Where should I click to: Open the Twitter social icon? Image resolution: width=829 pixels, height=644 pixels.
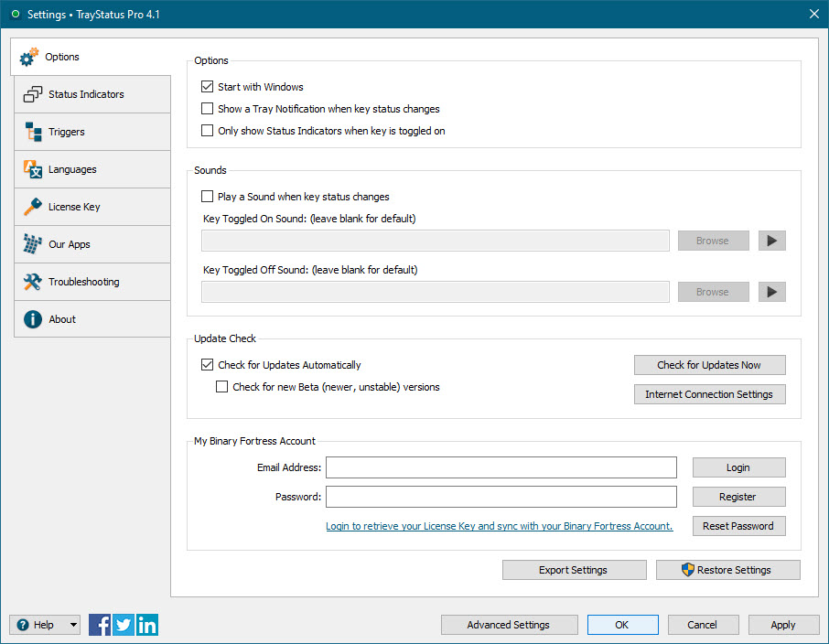[124, 625]
